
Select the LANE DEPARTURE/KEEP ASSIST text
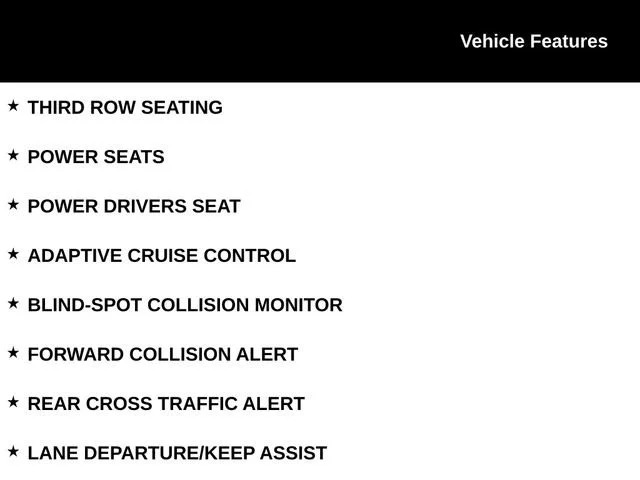177,453
